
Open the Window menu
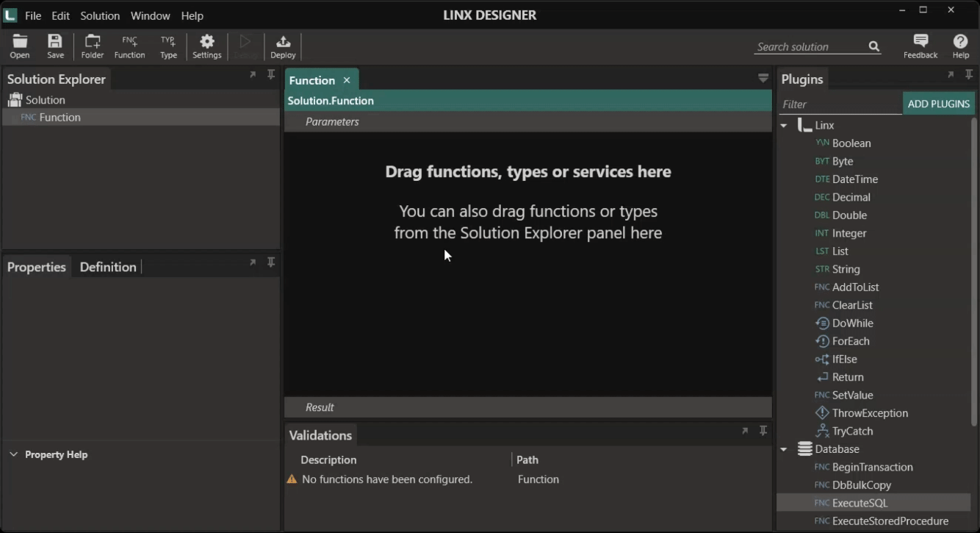click(x=151, y=15)
